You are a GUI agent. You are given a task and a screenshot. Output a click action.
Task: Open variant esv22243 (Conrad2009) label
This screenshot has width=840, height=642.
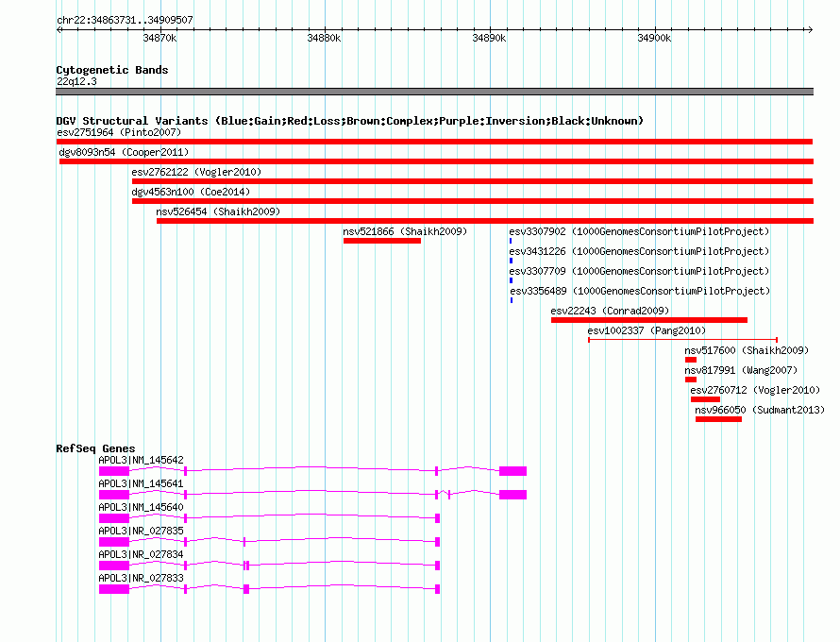pos(610,311)
